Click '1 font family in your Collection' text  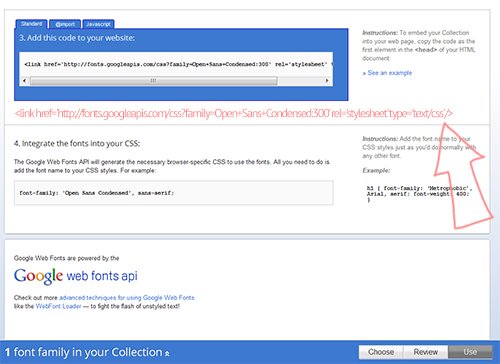point(83,352)
